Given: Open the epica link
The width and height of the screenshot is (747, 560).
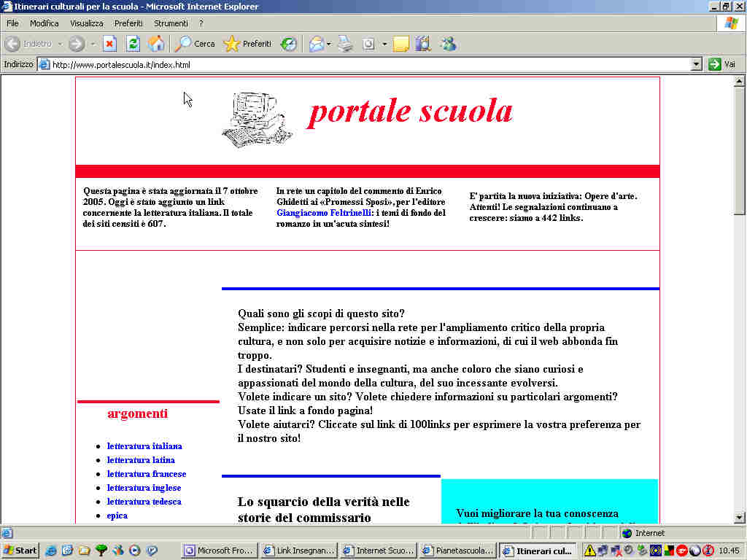Looking at the screenshot, I should 117,516.
